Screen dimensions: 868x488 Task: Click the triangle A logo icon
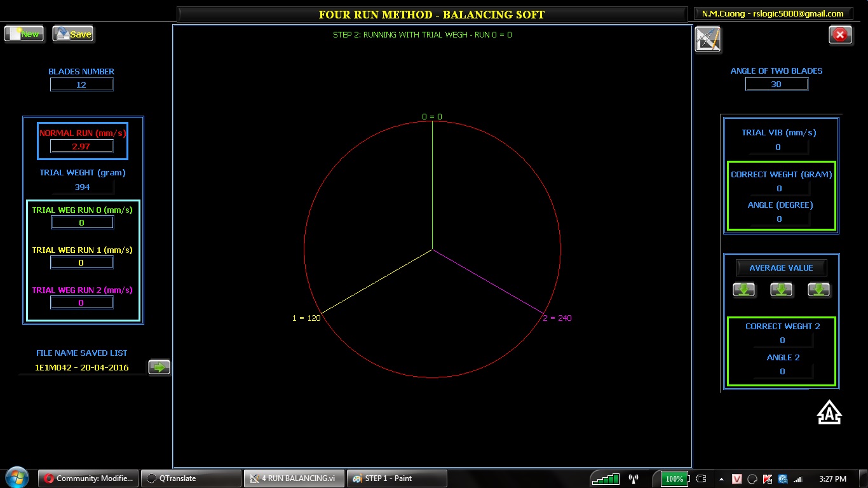point(829,412)
